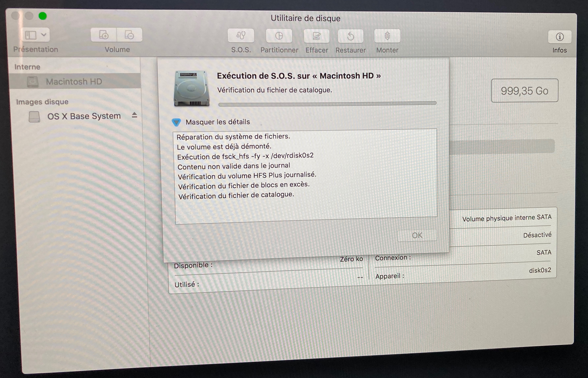
Task: Eject OS X Base System image
Action: point(134,115)
